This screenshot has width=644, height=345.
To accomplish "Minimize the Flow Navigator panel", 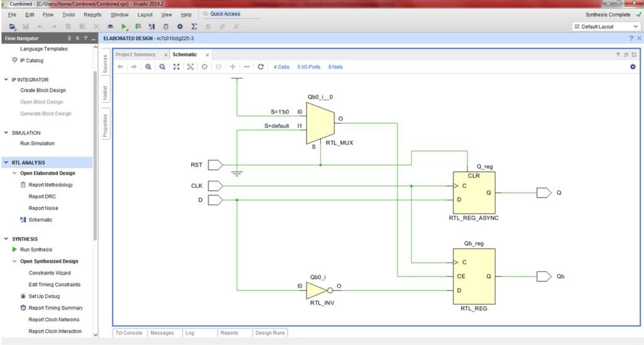I will (x=94, y=38).
